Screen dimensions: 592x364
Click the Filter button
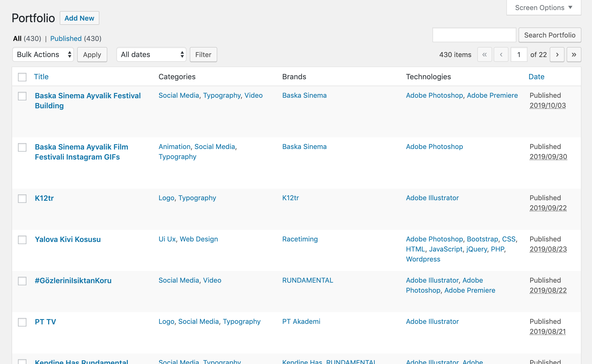point(203,55)
